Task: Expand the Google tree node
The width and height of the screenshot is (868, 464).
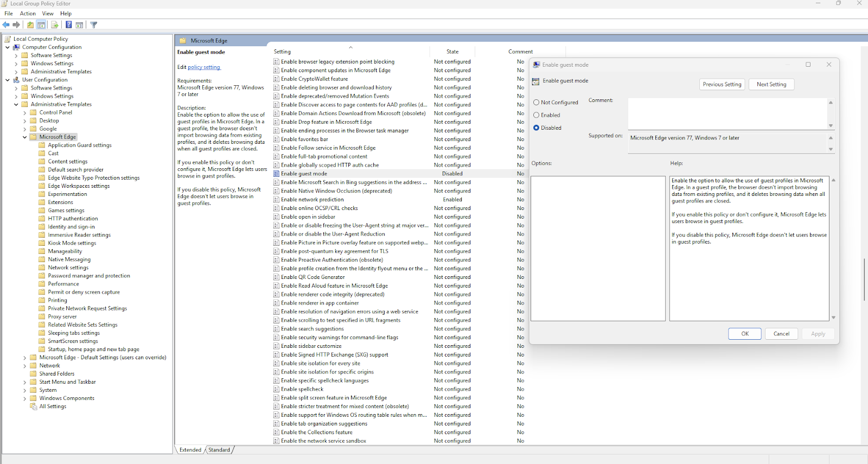Action: coord(25,129)
